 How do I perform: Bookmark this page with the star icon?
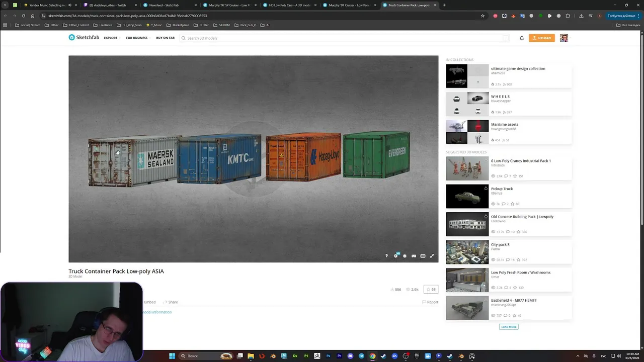[482, 16]
